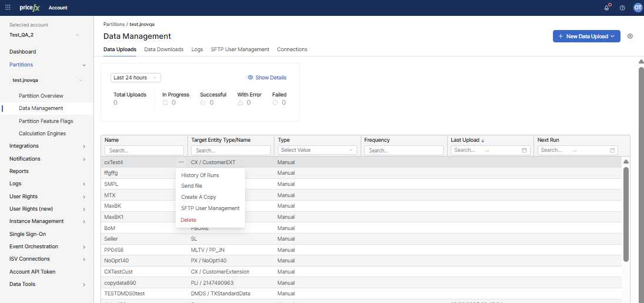This screenshot has height=303, width=644.
Task: Open Last Upload calendar date picker
Action: [x=524, y=151]
